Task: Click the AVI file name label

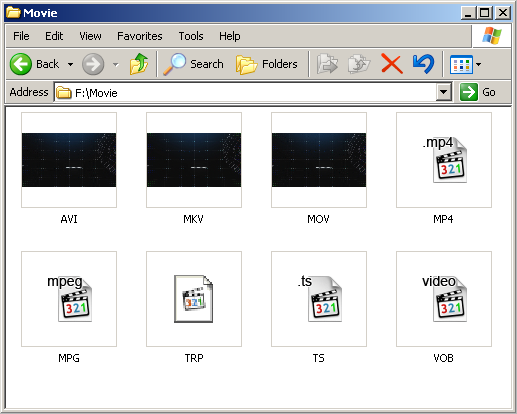Action: click(69, 219)
